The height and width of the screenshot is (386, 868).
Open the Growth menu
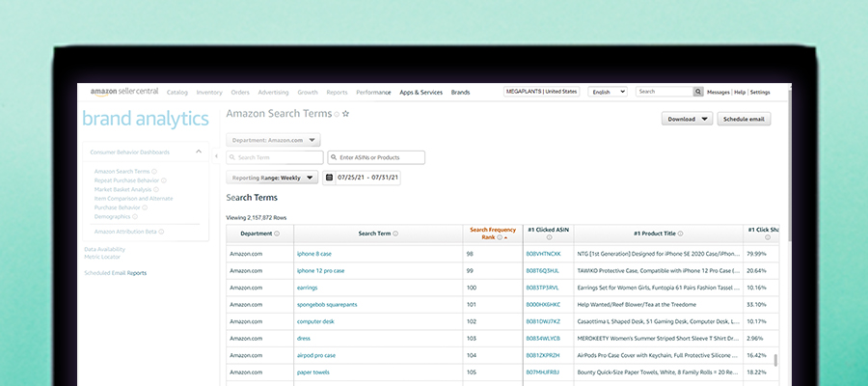click(x=308, y=93)
